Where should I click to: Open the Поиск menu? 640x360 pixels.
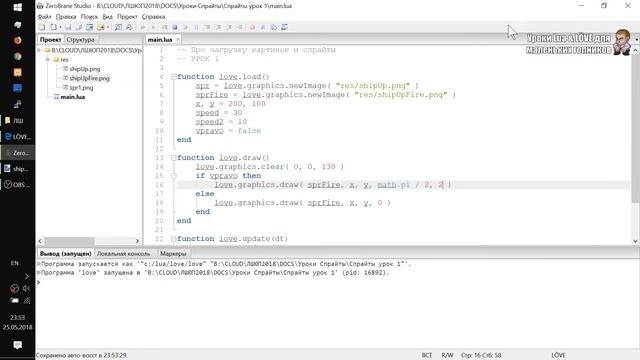point(89,17)
